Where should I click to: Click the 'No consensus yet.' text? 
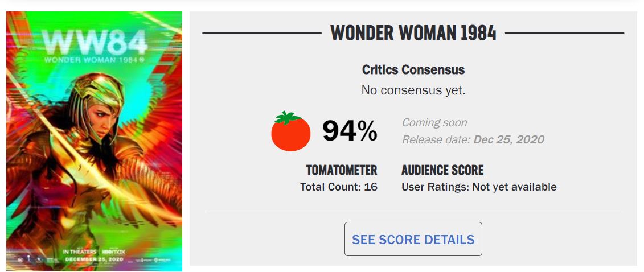pos(413,90)
